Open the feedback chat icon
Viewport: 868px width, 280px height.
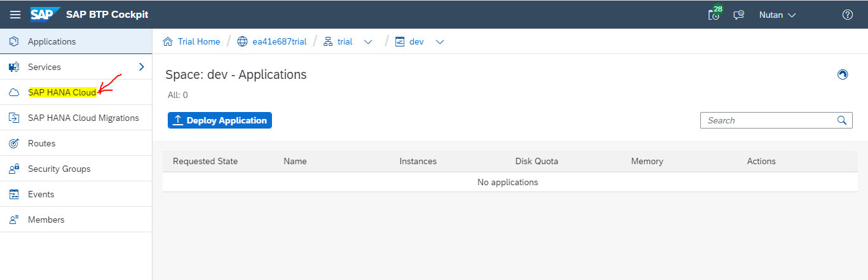[738, 15]
